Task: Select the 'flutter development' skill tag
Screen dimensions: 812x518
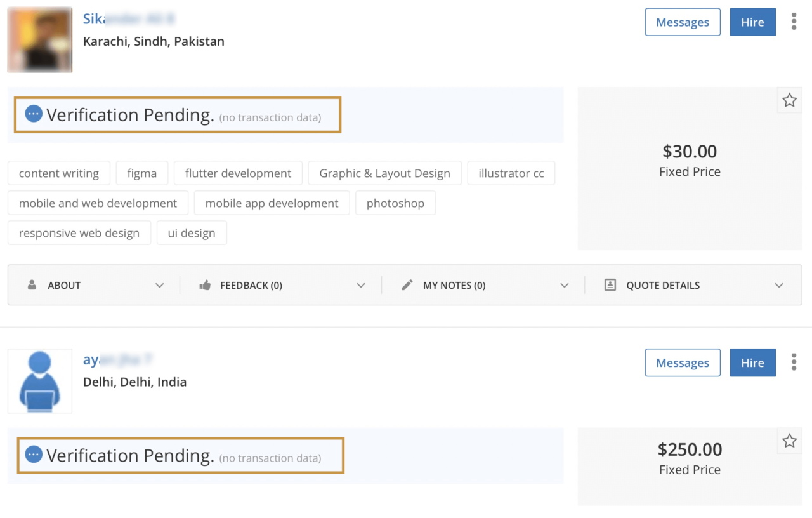Action: click(x=238, y=173)
